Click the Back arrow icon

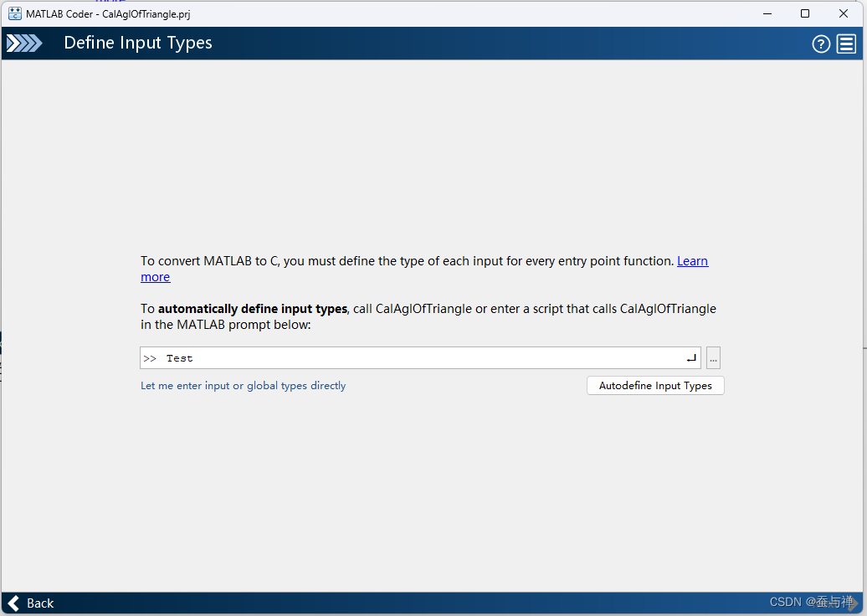point(14,603)
